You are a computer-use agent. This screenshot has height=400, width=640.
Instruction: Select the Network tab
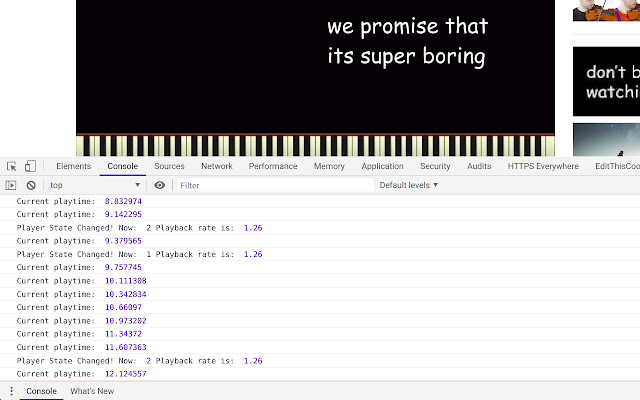(x=217, y=167)
